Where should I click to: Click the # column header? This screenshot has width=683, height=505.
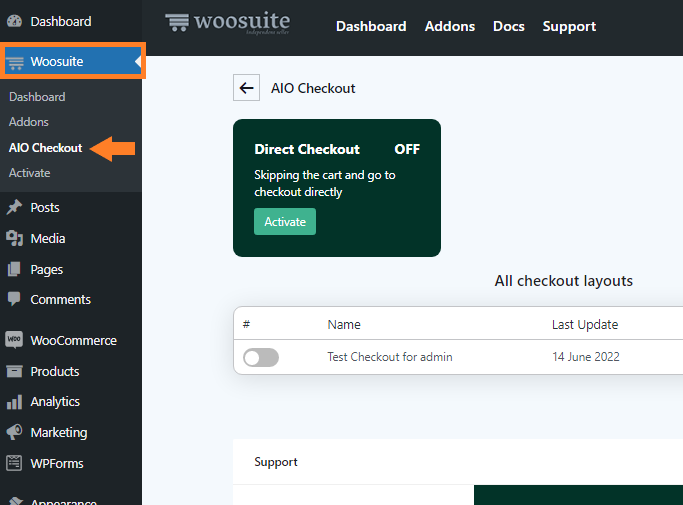pyautogui.click(x=247, y=324)
